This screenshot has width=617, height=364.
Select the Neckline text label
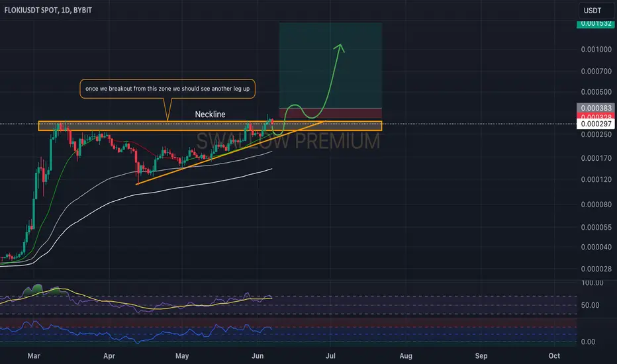coord(210,114)
